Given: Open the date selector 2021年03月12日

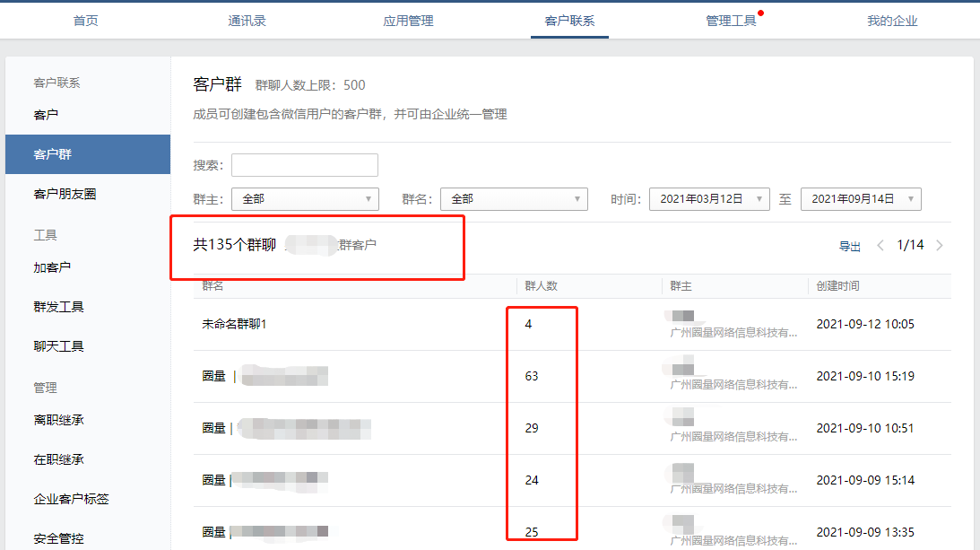Looking at the screenshot, I should click(709, 198).
